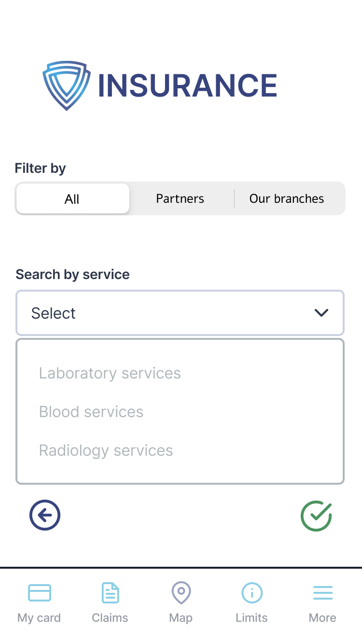Go to the Claims tab label
The height and width of the screenshot is (644, 362).
point(110,618)
